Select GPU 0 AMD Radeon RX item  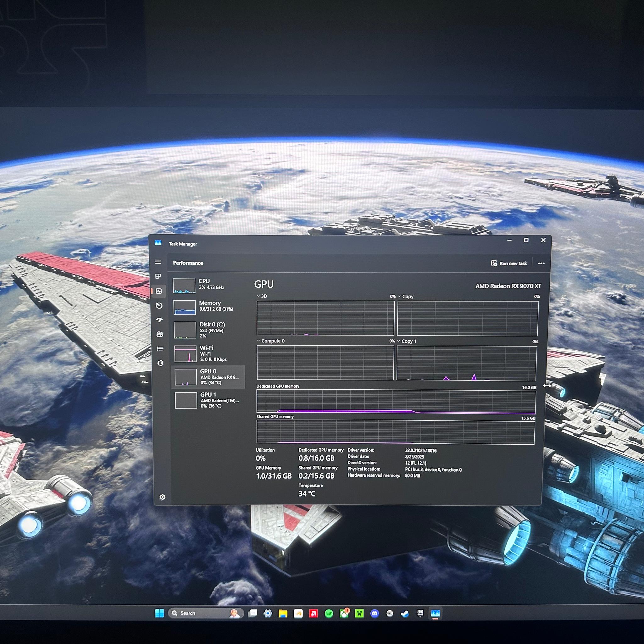[x=208, y=377]
